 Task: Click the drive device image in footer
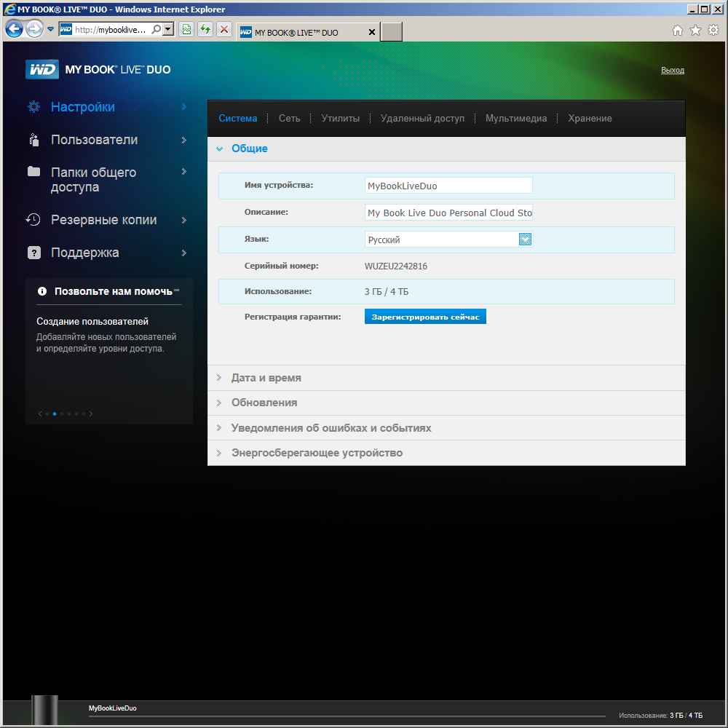tap(44, 710)
